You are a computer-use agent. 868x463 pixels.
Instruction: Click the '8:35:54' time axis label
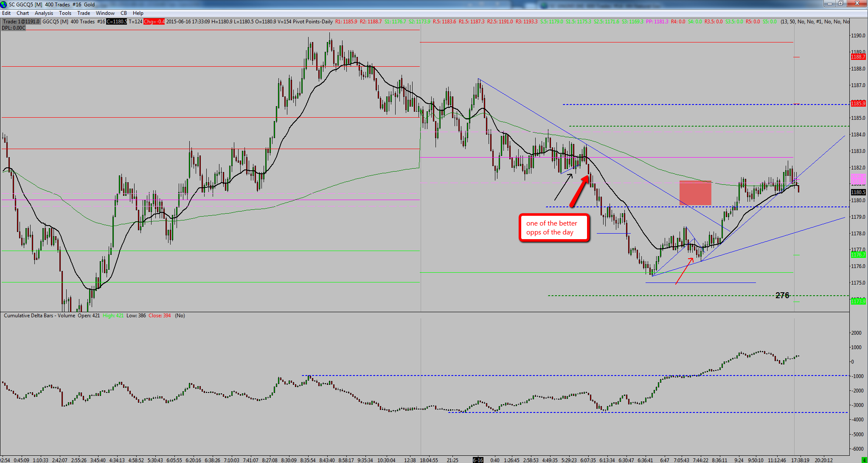308,460
